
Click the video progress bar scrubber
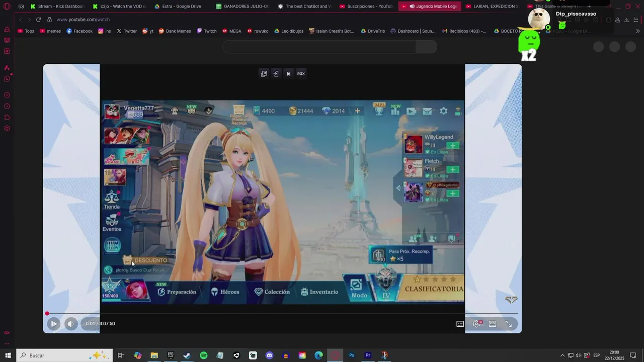coord(47,314)
